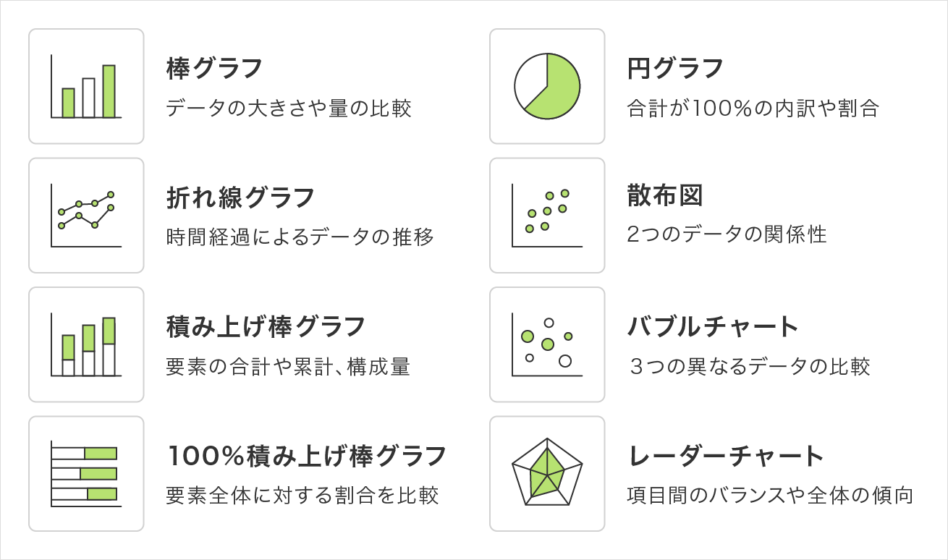The height and width of the screenshot is (560, 948).
Task: Click the stacked bar chart icon
Action: point(86,344)
